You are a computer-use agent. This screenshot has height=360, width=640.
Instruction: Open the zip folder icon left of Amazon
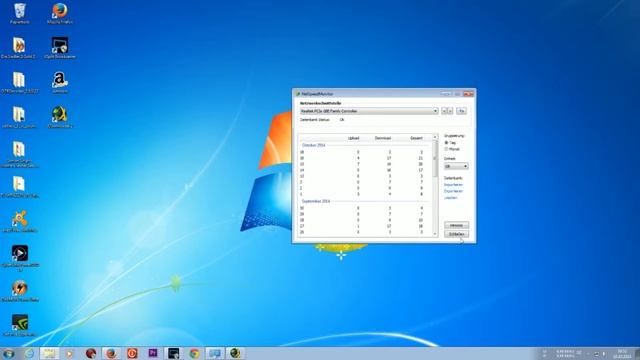point(19,82)
